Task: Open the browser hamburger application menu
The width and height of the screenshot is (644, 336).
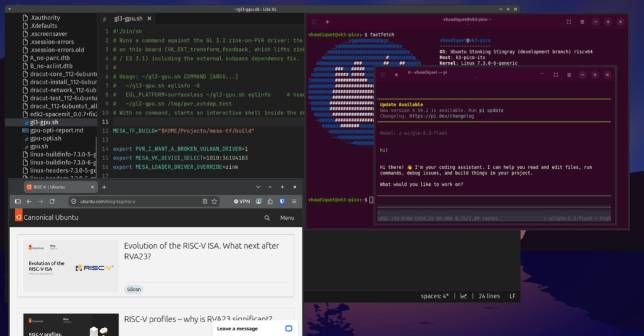Action: tap(294, 202)
